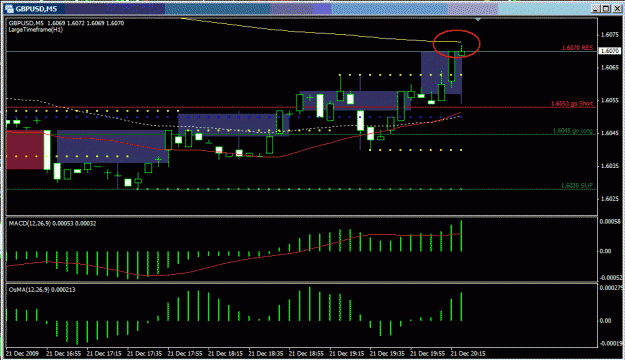Click the chart window icon in title bar

point(9,9)
